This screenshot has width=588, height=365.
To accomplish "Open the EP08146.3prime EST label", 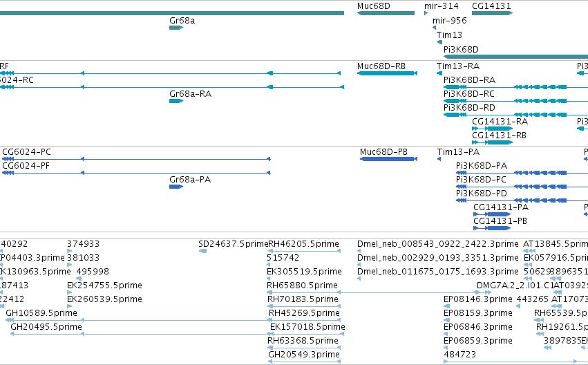I will pyautogui.click(x=478, y=300).
